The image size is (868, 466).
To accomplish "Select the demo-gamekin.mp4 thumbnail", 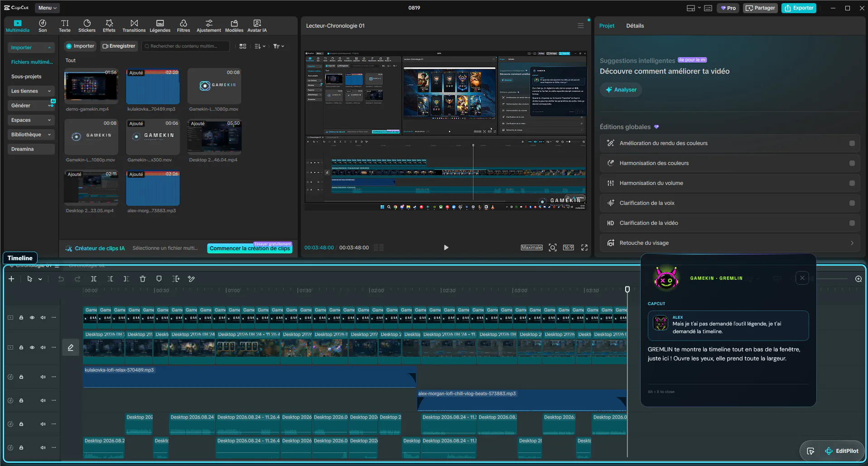I will coord(91,86).
